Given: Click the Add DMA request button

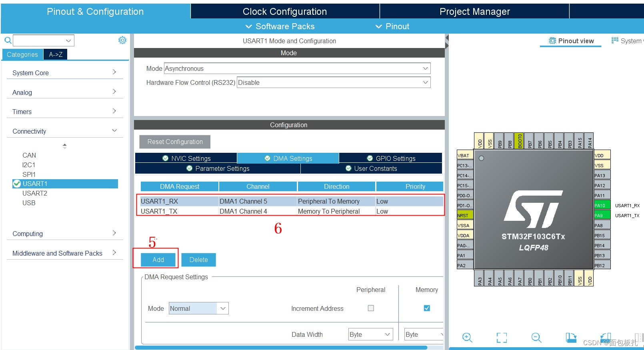Looking at the screenshot, I should click(158, 260).
